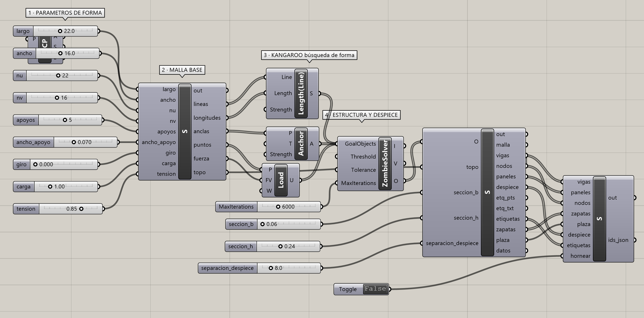Select the Length(Line) component icon
The height and width of the screenshot is (318, 644).
301,93
